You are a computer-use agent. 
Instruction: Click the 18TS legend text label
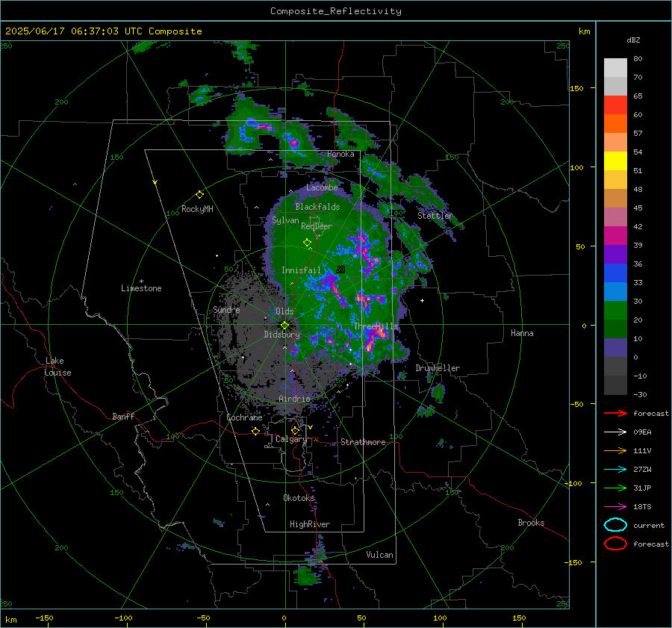coord(642,507)
